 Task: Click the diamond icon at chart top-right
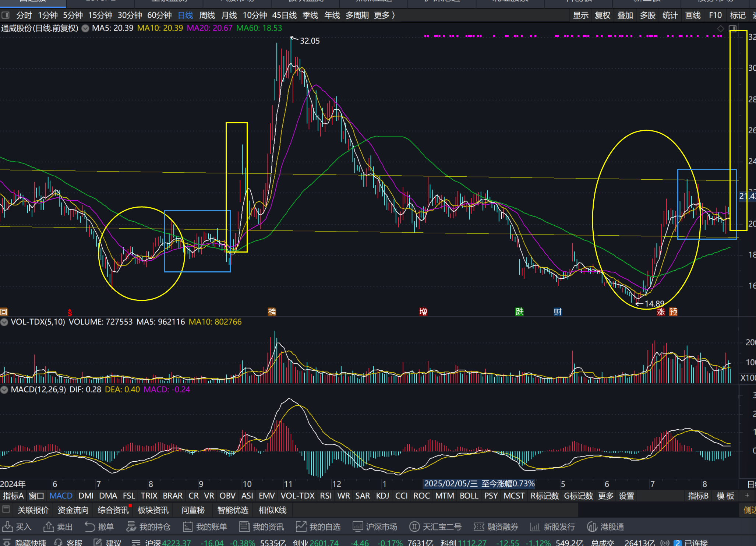pos(721,28)
